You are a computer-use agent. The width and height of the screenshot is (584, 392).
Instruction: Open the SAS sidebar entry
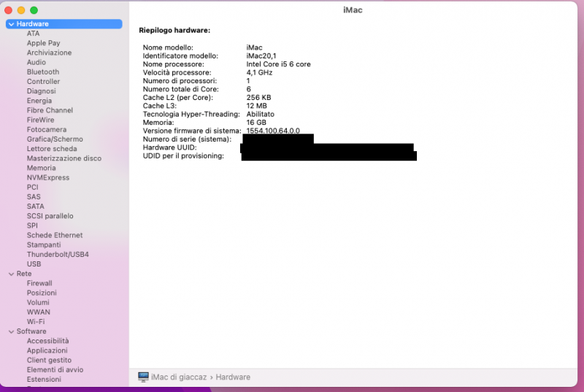(34, 197)
